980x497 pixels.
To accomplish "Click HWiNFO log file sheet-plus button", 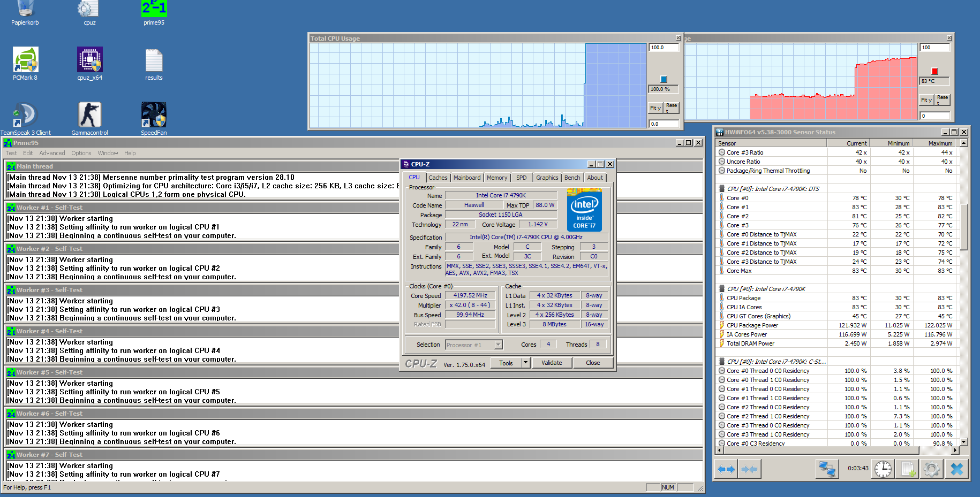I will pos(908,469).
